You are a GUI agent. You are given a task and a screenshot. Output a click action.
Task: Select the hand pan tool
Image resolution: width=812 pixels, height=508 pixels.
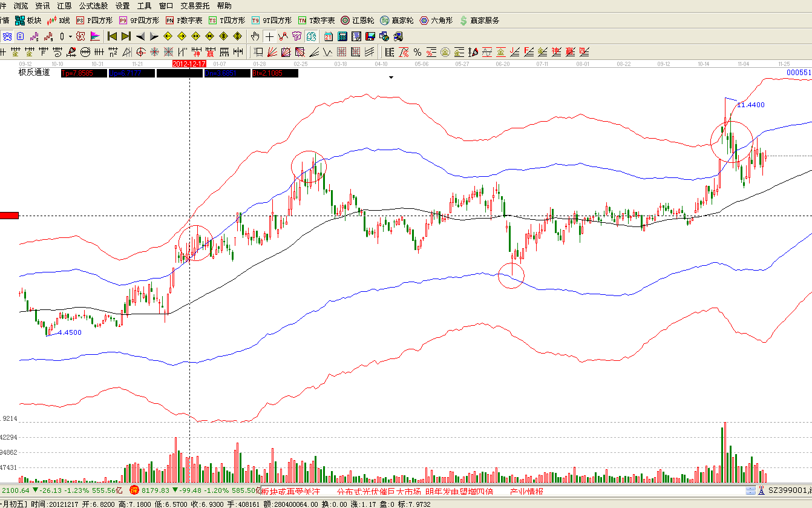click(255, 36)
